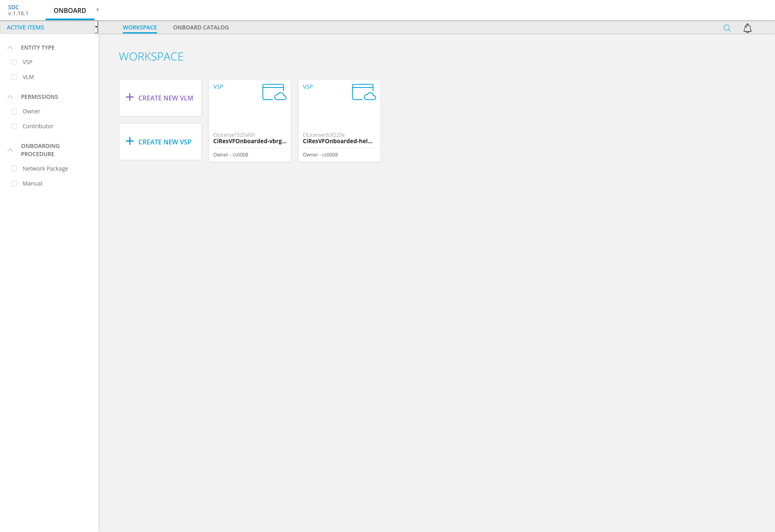Click CREATE NEW VSP button
The image size is (775, 532).
[165, 142]
